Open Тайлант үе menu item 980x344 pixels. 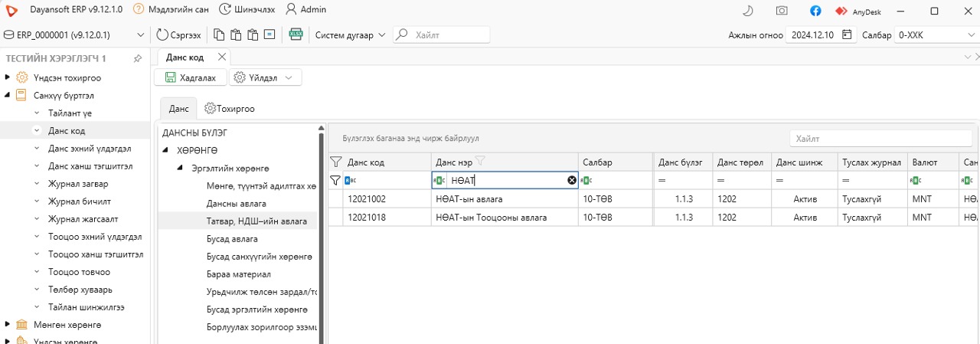(x=70, y=113)
